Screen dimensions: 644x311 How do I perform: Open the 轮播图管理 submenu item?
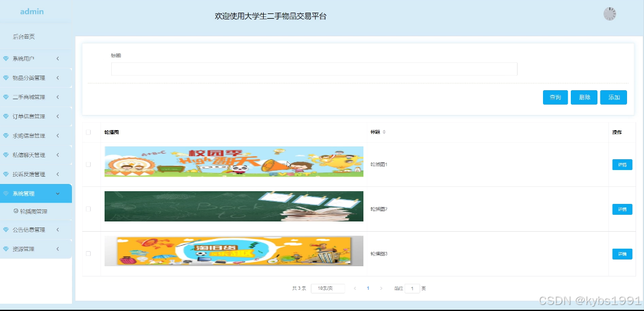pos(34,212)
